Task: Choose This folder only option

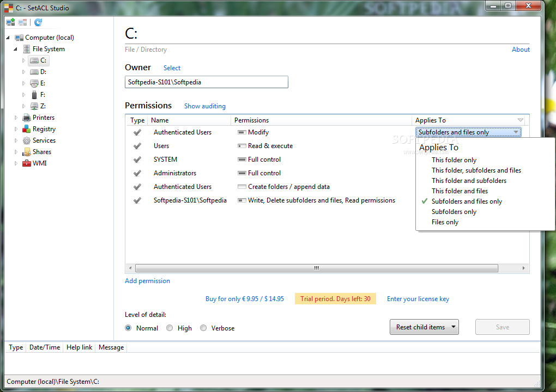Action: [x=454, y=160]
